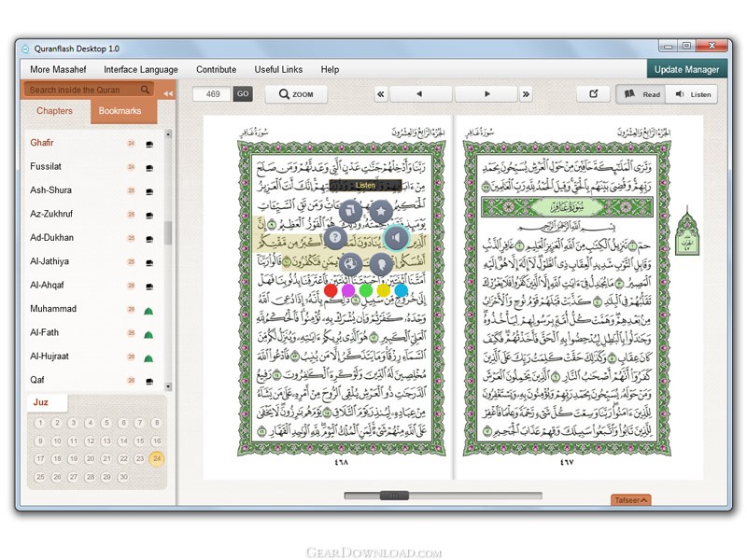Click the GO button
Screen dimensions: 747x560
click(x=243, y=94)
